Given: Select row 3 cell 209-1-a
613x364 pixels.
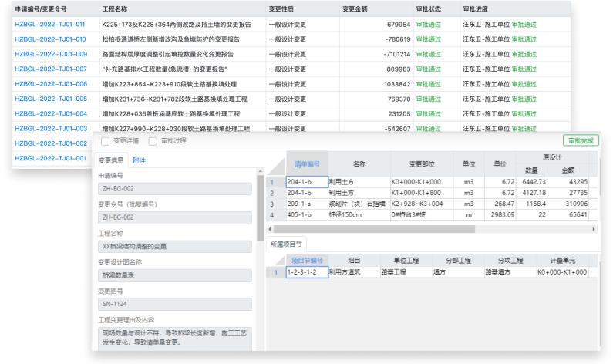Looking at the screenshot, I should tap(308, 204).
